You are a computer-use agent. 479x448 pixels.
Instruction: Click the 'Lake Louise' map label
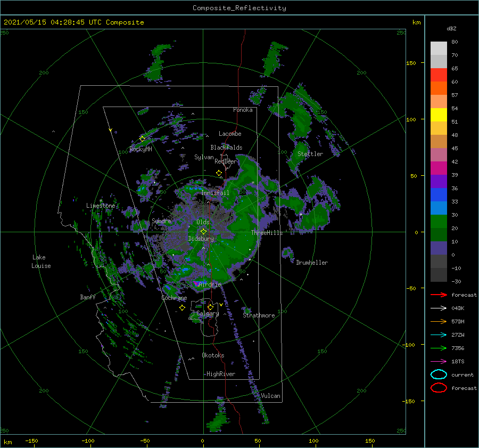pyautogui.click(x=41, y=262)
